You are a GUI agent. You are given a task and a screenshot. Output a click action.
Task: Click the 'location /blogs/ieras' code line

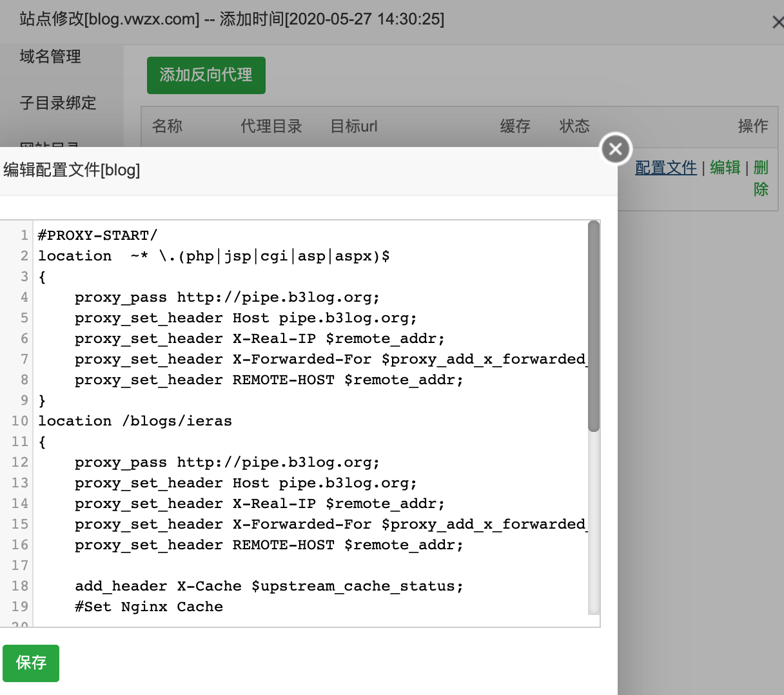click(x=135, y=421)
